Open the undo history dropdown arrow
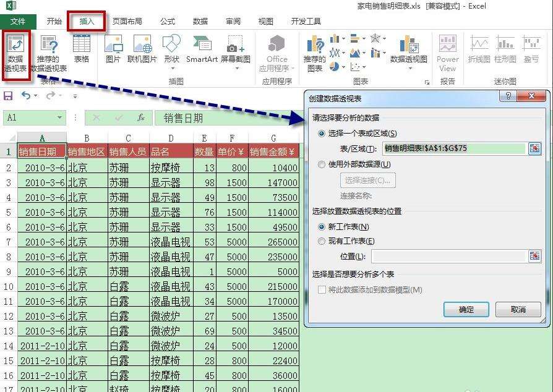This screenshot has height=392, width=553. (36, 96)
